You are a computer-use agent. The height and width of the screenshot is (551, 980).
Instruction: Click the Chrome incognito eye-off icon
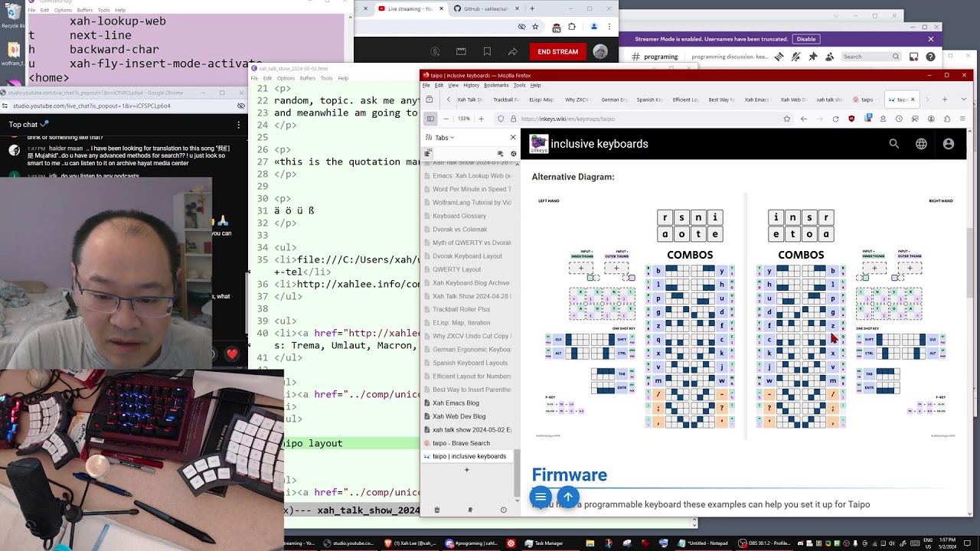click(521, 27)
